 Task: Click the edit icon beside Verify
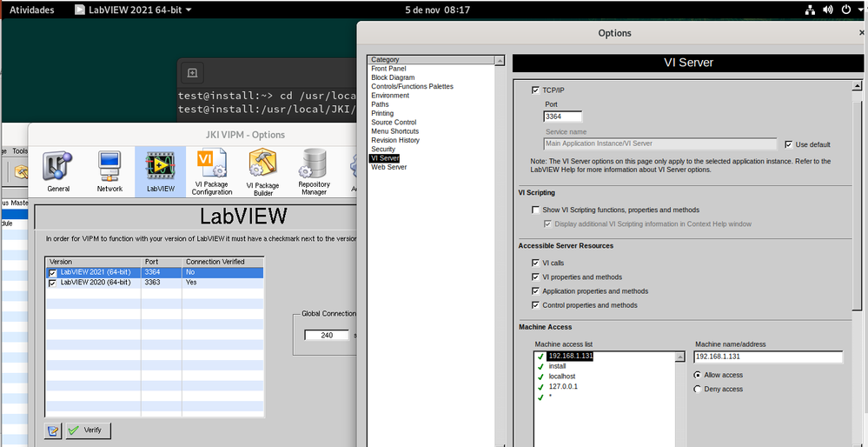coord(54,430)
